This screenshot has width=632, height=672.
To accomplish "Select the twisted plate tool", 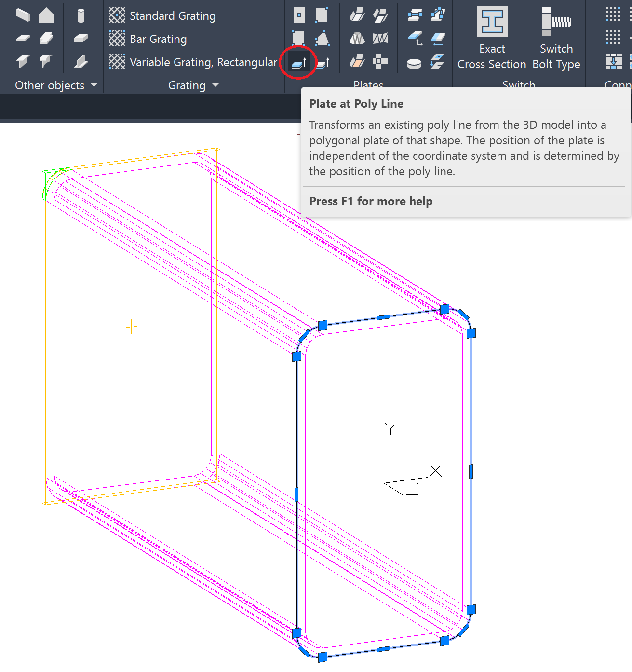I will 381,38.
